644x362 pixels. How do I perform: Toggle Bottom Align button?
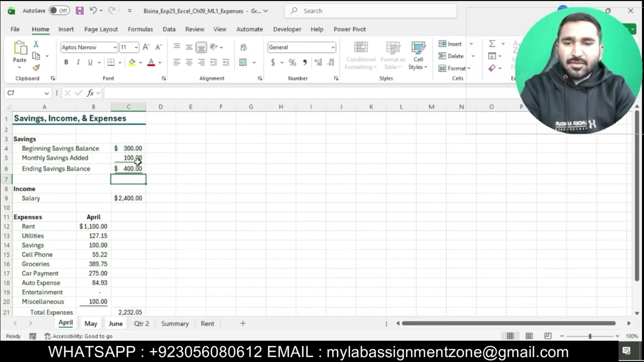pyautogui.click(x=201, y=47)
